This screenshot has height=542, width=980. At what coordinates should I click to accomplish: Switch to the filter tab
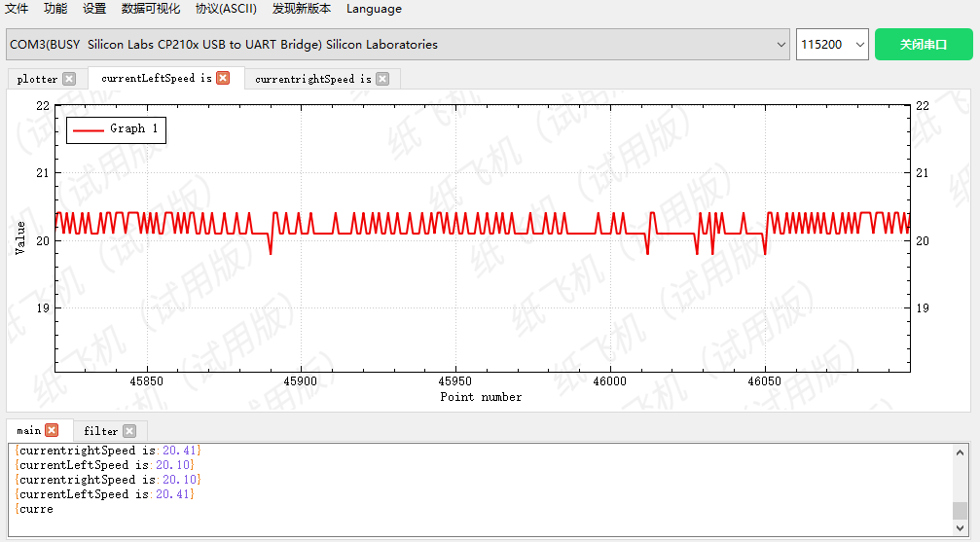click(100, 431)
